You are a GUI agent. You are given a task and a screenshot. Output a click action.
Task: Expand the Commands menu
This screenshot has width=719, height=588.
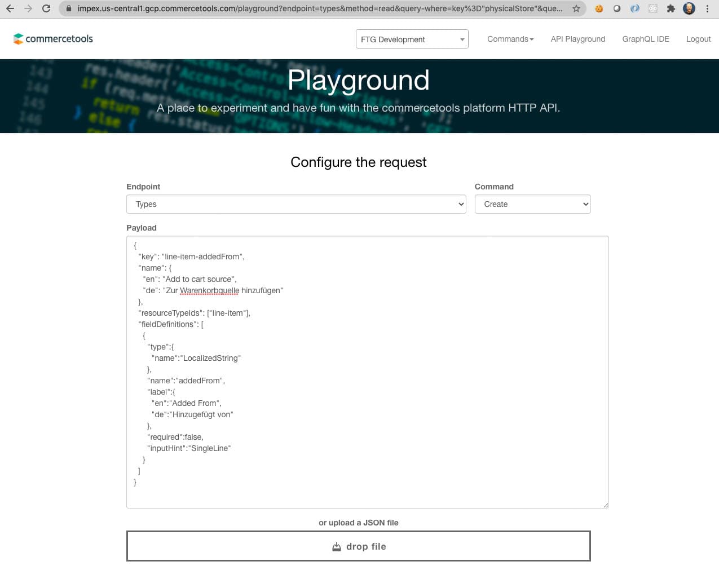coord(510,39)
